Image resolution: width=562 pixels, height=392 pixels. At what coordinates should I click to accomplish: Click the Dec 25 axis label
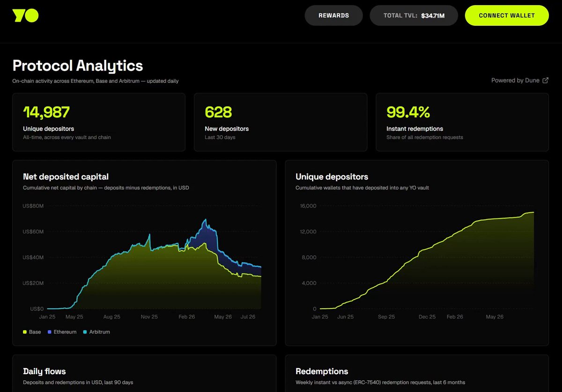point(427,317)
